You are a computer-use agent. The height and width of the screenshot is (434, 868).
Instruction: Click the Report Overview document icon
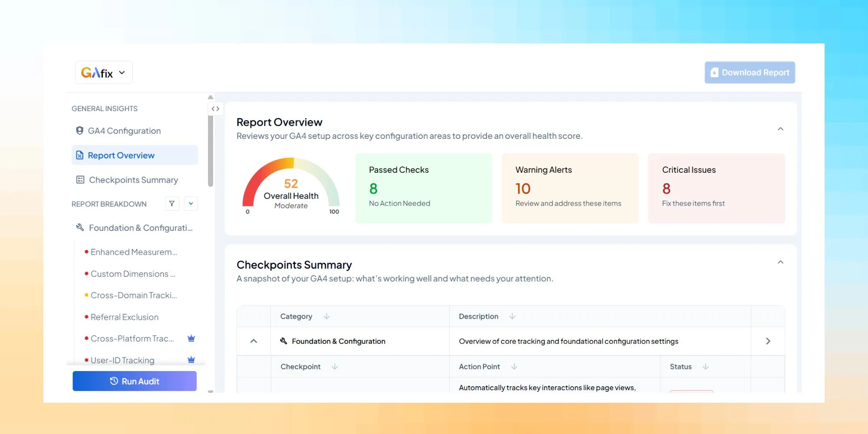coord(79,155)
